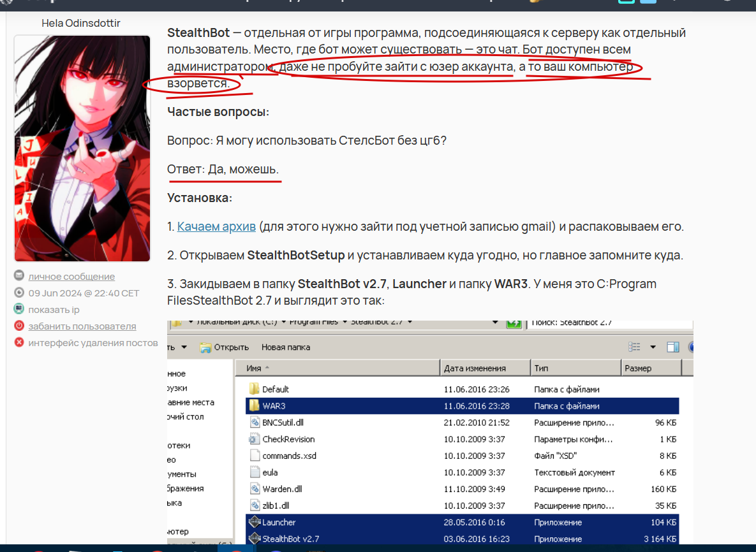The image size is (756, 552).
Task: Sort by the 'Тип' column header
Action: 576,368
